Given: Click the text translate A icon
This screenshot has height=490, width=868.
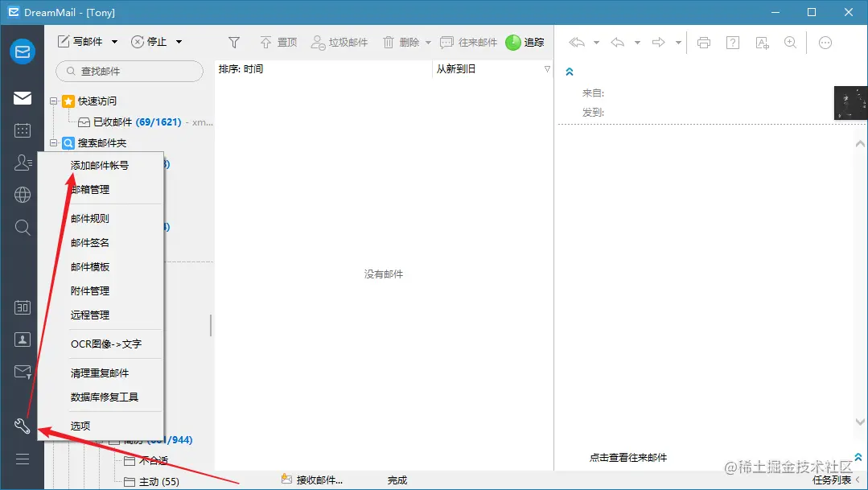Looking at the screenshot, I should tap(762, 43).
